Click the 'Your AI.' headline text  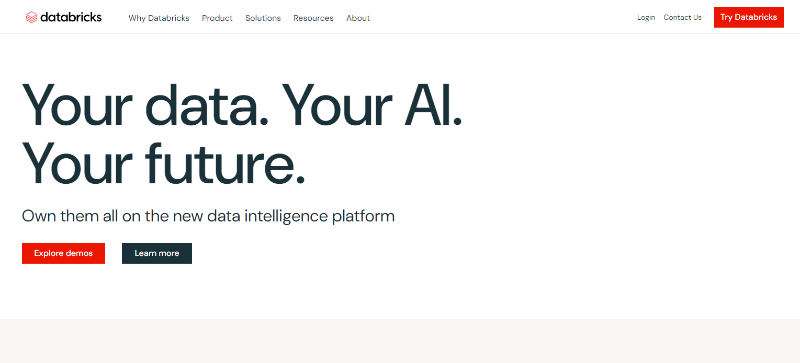372,106
